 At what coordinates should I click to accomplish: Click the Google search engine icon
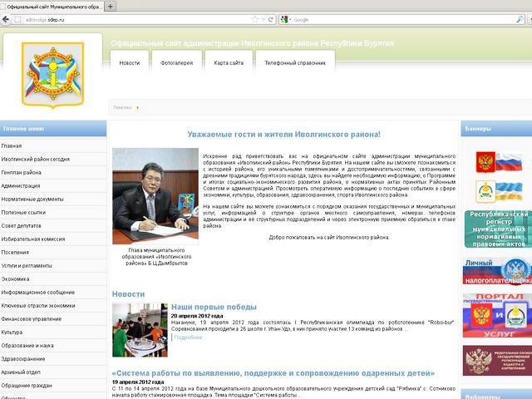284,20
